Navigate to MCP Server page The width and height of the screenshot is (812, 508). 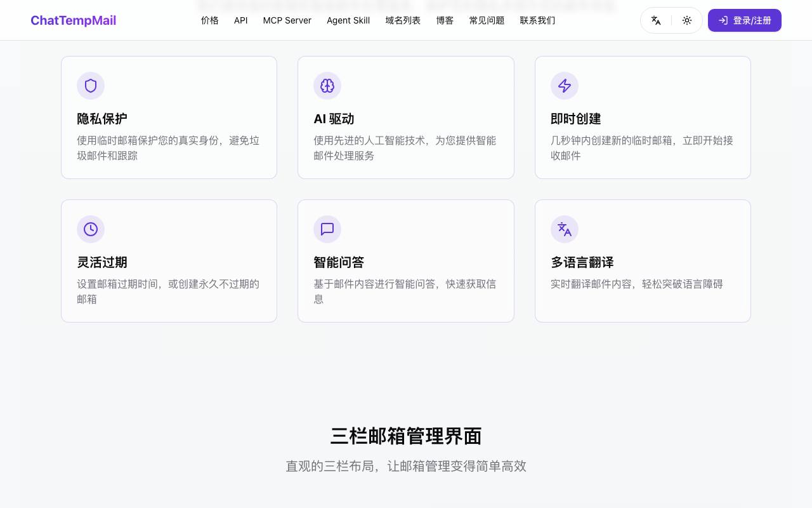tap(287, 20)
